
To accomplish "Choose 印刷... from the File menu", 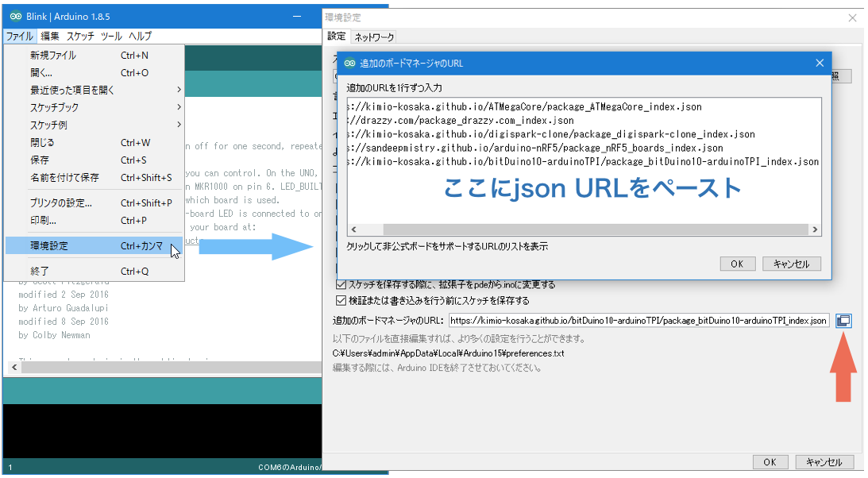I will pyautogui.click(x=95, y=220).
